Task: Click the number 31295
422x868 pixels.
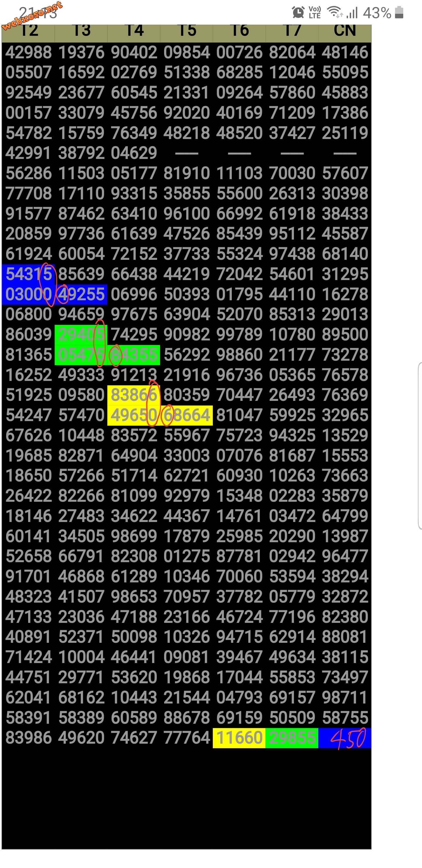Action: click(x=345, y=274)
